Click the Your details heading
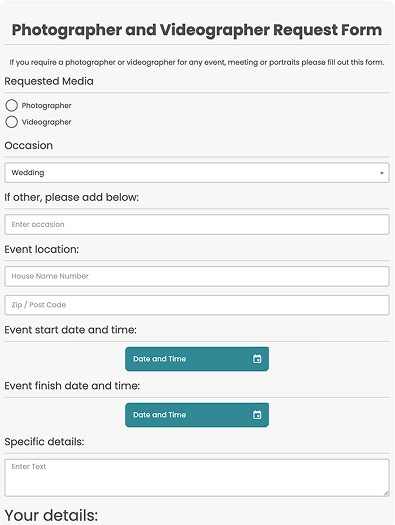395x525 pixels. (x=51, y=515)
